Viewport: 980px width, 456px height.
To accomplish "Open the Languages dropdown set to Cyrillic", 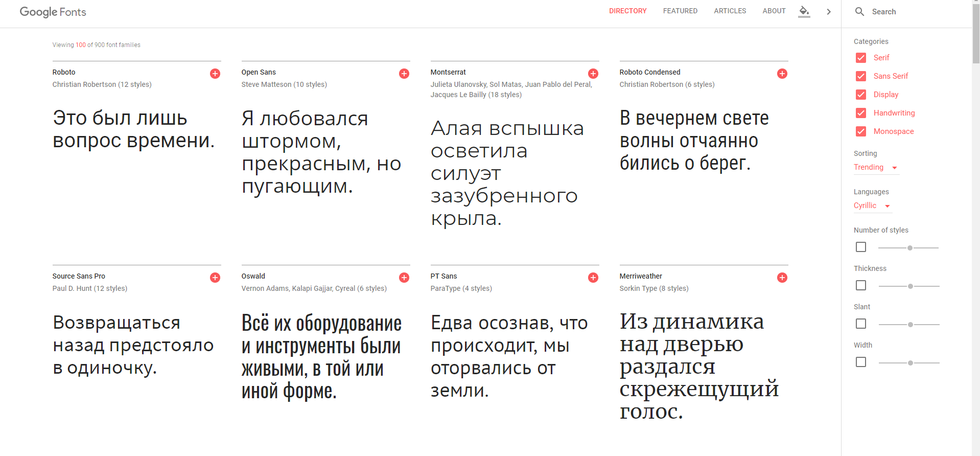I will 873,206.
